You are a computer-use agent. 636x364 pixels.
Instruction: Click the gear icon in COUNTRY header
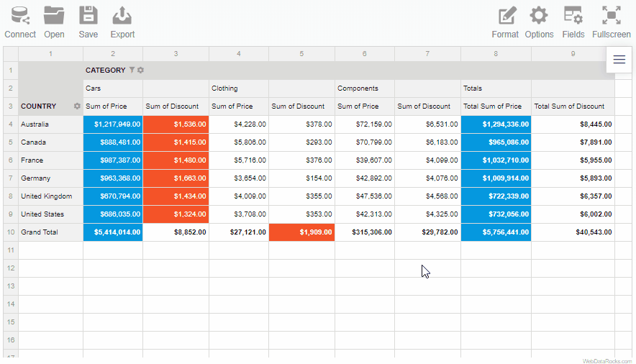(77, 106)
